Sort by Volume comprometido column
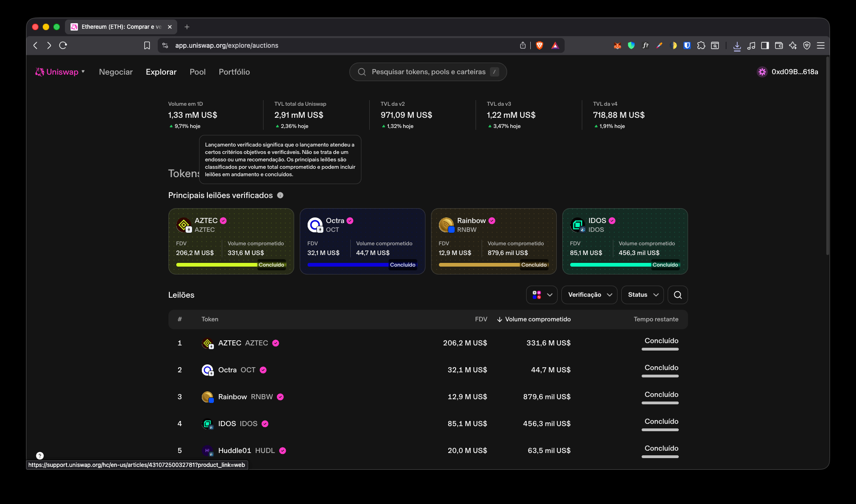Screen dimensions: 856x504 (534, 319)
